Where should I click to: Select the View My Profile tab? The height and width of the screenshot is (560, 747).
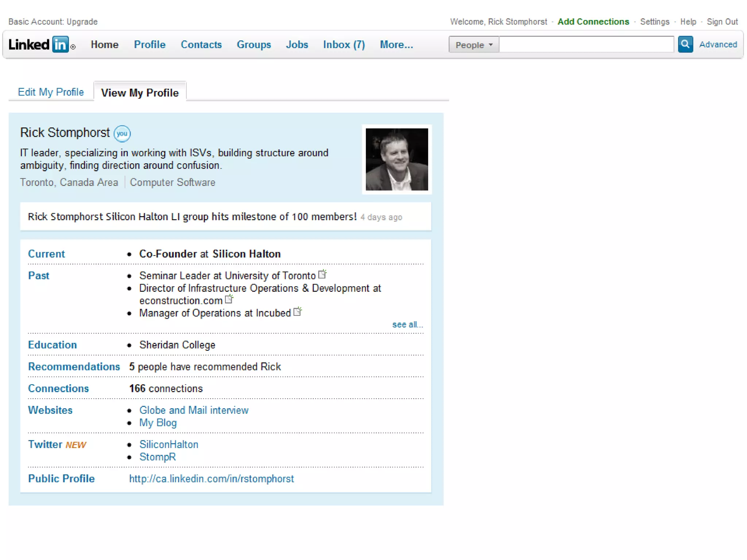click(x=140, y=93)
